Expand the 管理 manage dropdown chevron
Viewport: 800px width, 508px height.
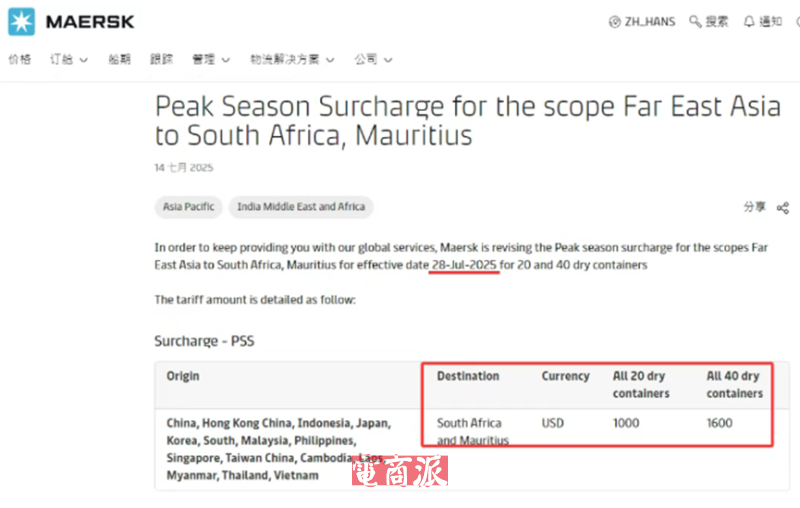pyautogui.click(x=226, y=60)
